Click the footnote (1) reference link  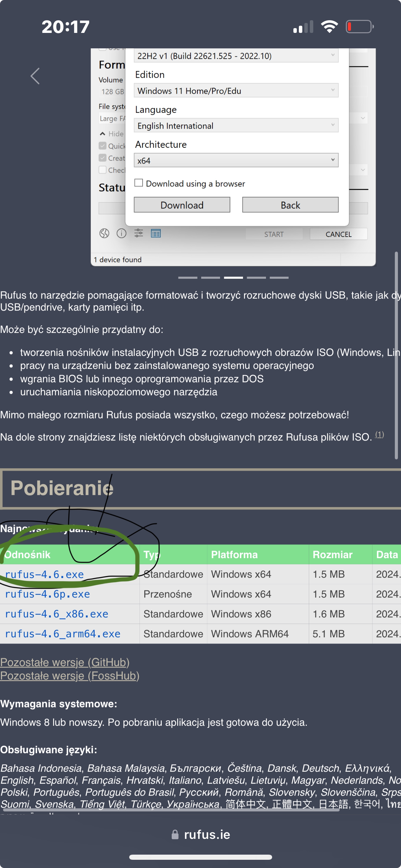pos(379,435)
